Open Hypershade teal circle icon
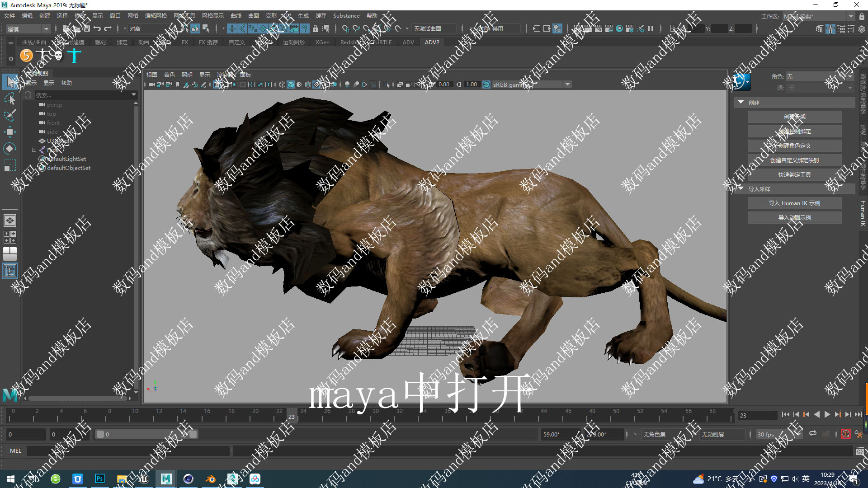Screen dimensions: 868x488 tap(619, 28)
